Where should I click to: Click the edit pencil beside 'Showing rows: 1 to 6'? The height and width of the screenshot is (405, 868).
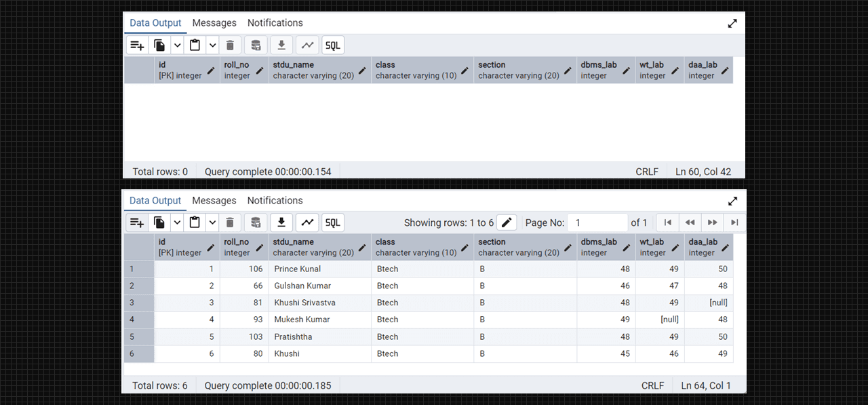pyautogui.click(x=507, y=223)
